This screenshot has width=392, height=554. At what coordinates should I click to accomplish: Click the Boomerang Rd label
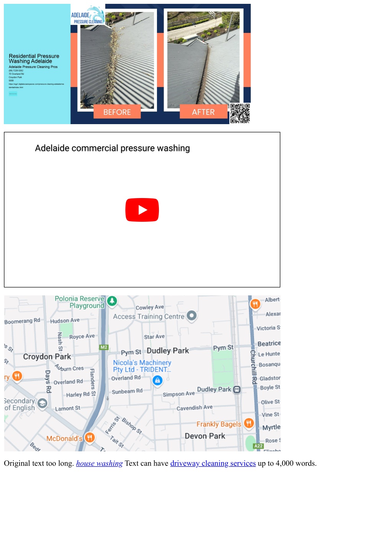(22, 321)
